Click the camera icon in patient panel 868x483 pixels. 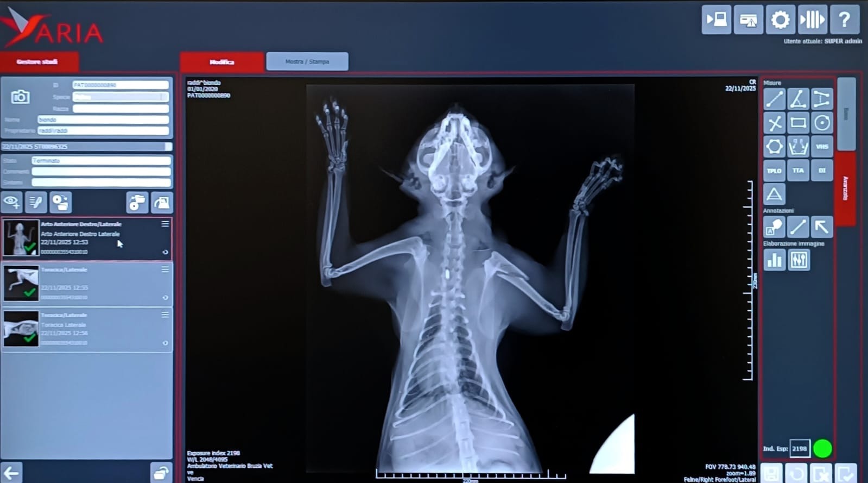point(21,97)
